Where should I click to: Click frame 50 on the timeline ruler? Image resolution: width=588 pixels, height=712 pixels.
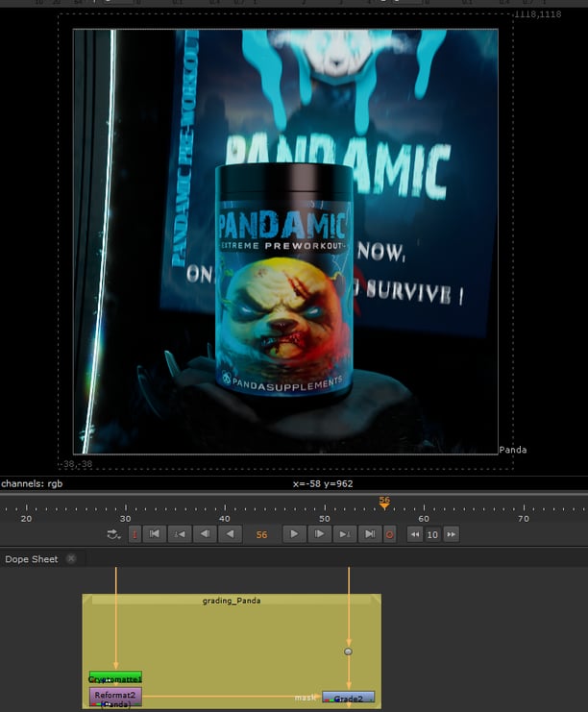[x=324, y=518]
